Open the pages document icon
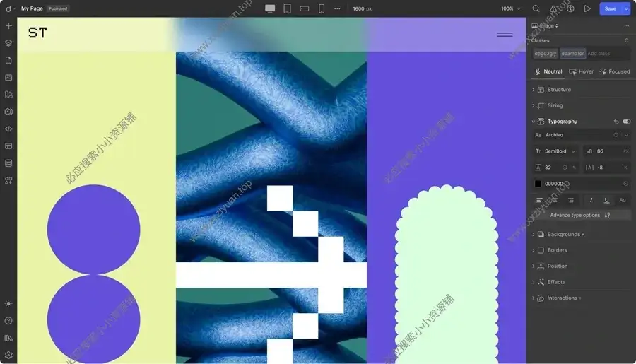The width and height of the screenshot is (636, 364). click(8, 60)
